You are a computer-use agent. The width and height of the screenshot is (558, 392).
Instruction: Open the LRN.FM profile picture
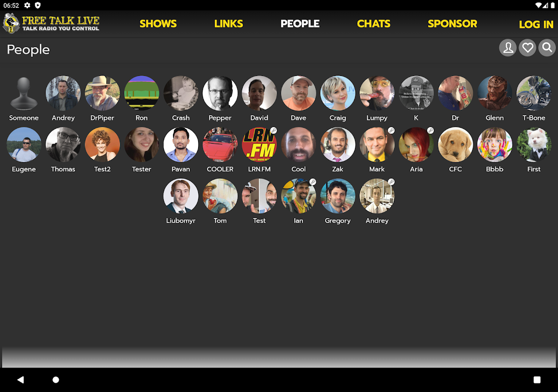coord(259,145)
